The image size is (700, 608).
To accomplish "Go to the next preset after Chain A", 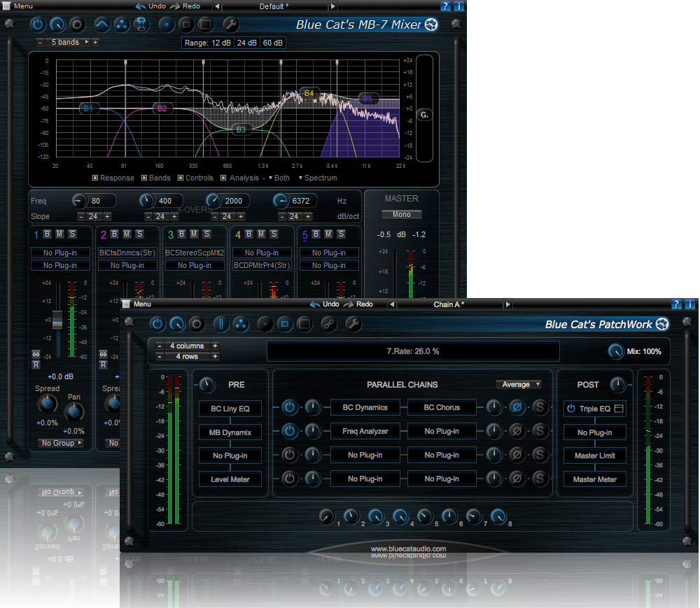I will coord(507,304).
